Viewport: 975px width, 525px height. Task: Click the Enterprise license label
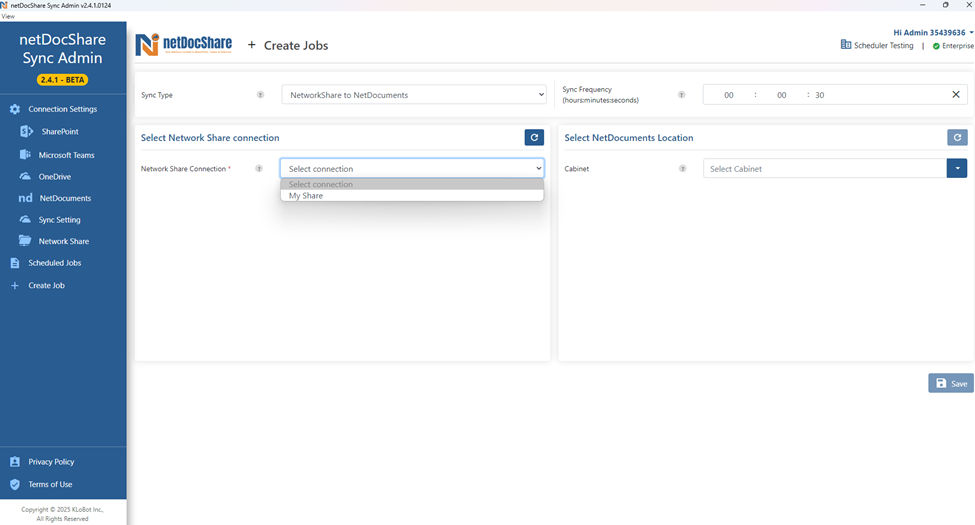(x=958, y=46)
